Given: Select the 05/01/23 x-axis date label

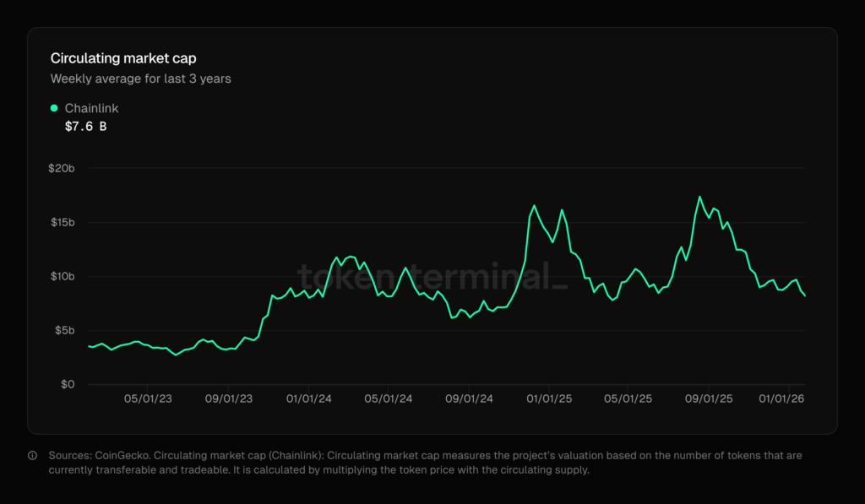Looking at the screenshot, I should [148, 399].
